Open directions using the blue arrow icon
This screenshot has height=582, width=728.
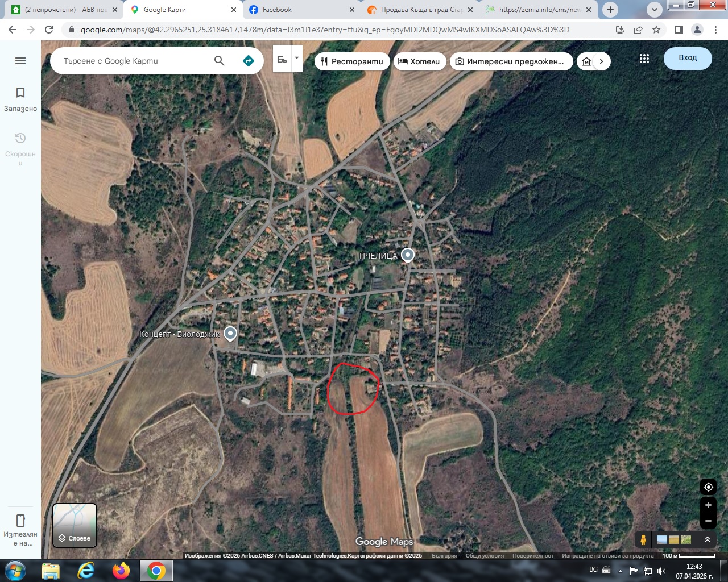pyautogui.click(x=249, y=61)
